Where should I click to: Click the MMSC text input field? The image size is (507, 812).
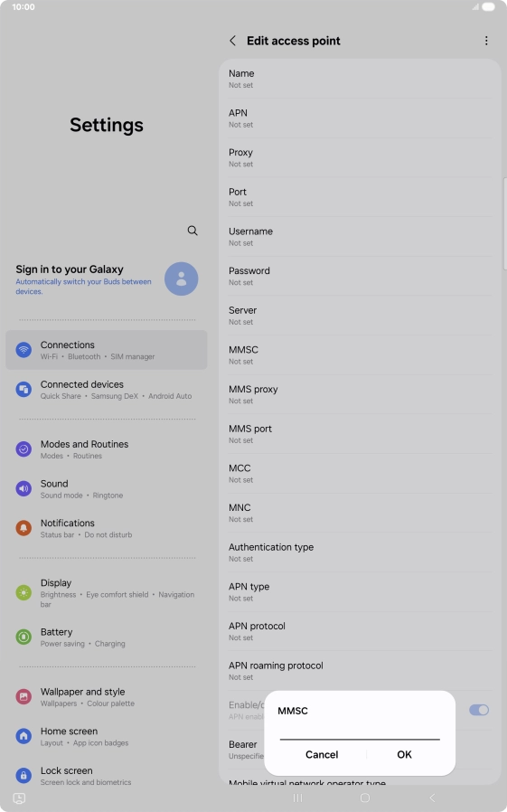coord(360,732)
